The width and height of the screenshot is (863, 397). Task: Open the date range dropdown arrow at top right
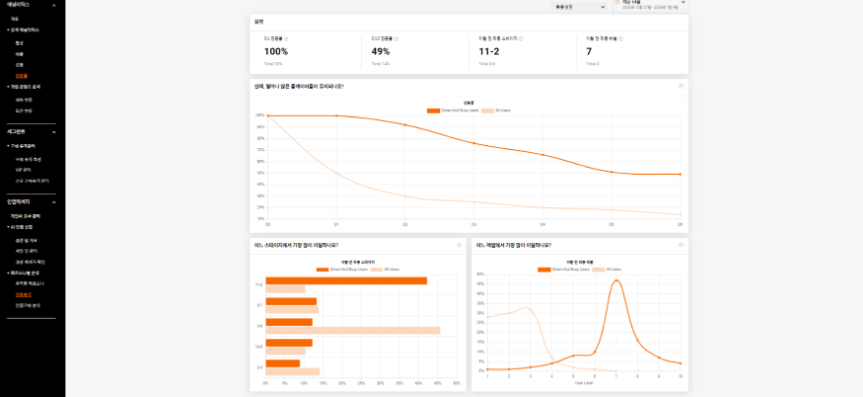684,2
